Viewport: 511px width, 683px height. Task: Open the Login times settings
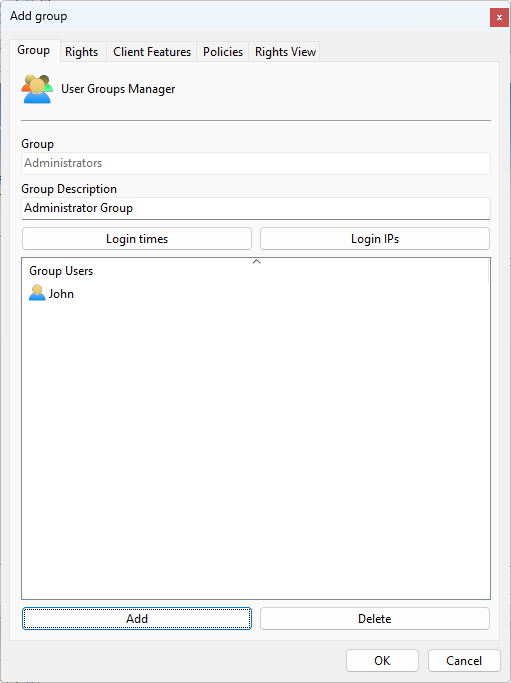click(137, 239)
